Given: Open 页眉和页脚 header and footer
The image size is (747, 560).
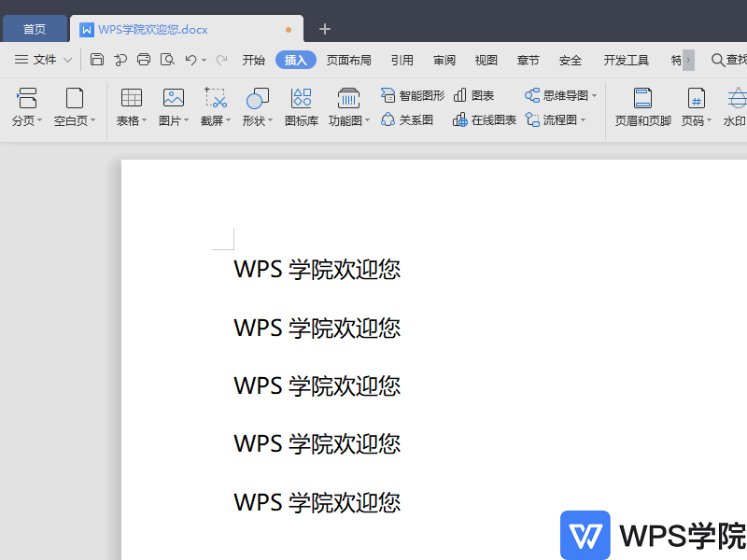Looking at the screenshot, I should pos(642,106).
